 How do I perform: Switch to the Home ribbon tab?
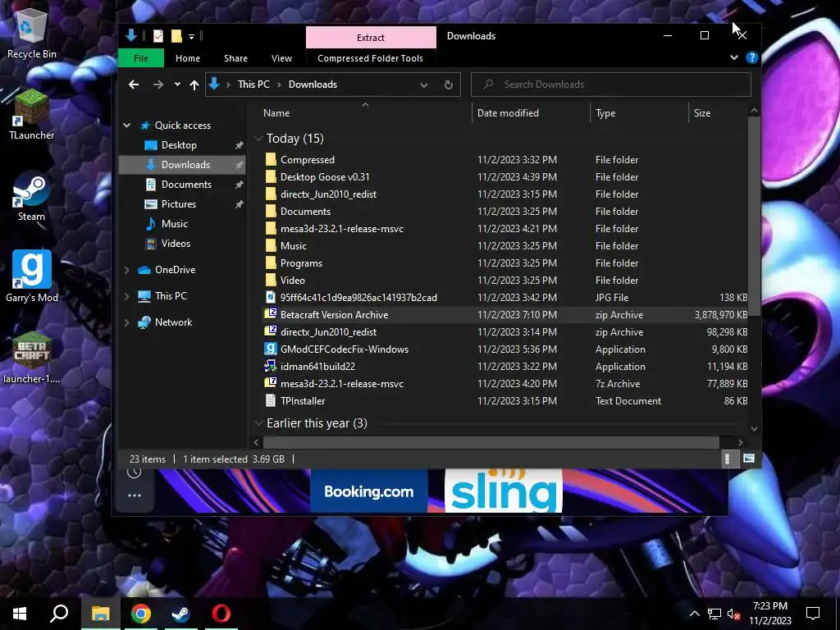point(188,58)
